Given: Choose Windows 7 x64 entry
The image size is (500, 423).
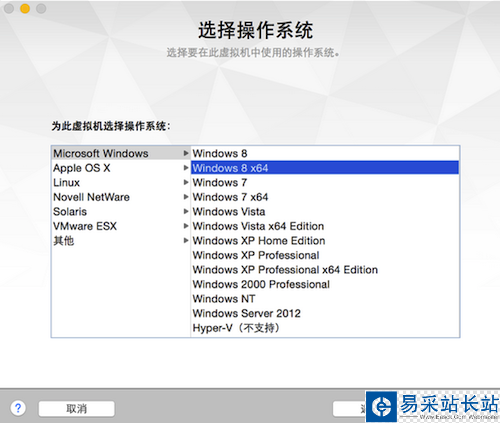Looking at the screenshot, I should (x=325, y=197).
